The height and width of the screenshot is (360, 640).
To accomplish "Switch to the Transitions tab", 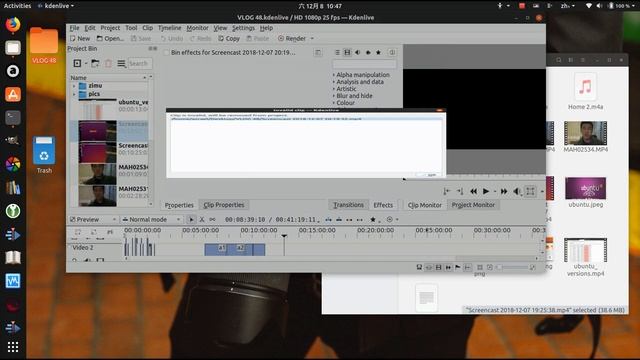I will [x=348, y=205].
